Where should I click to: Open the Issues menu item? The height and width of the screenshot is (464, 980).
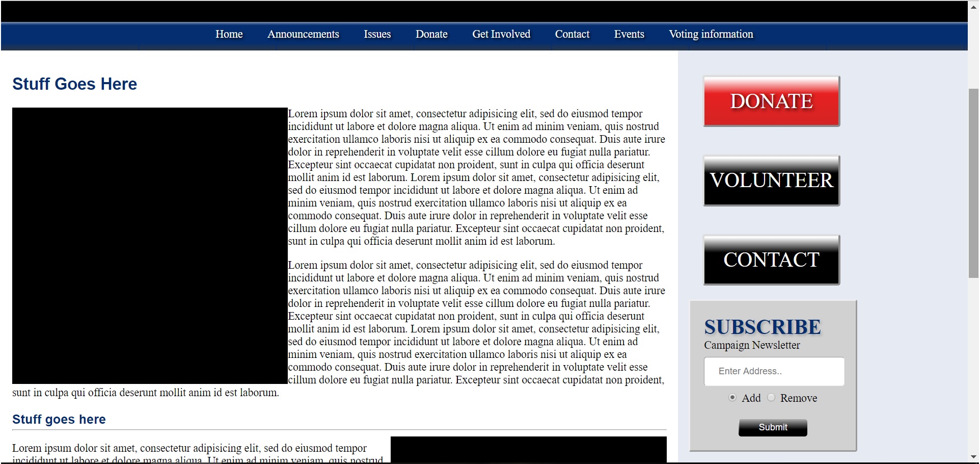pyautogui.click(x=377, y=34)
